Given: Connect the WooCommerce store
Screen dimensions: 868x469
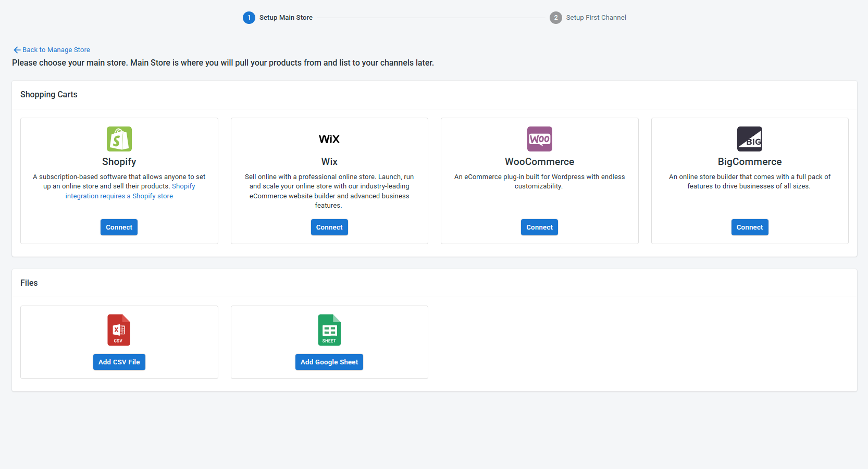Looking at the screenshot, I should tap(539, 227).
